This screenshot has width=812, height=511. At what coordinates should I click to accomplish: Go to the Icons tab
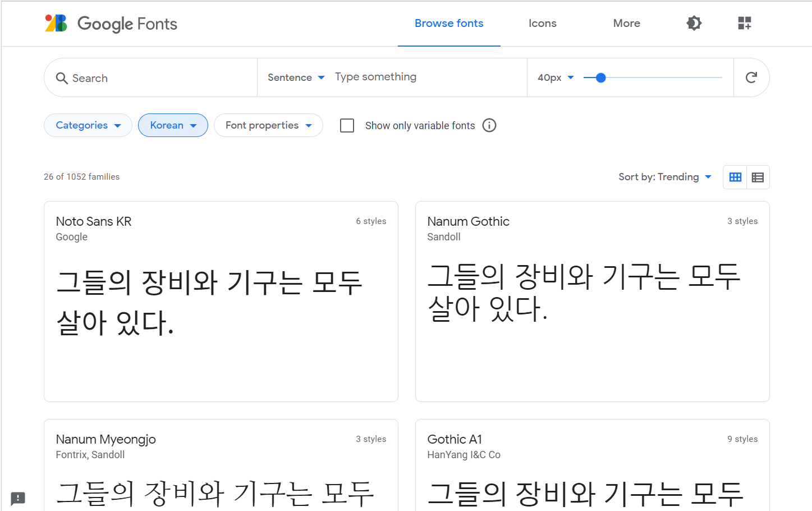click(543, 24)
